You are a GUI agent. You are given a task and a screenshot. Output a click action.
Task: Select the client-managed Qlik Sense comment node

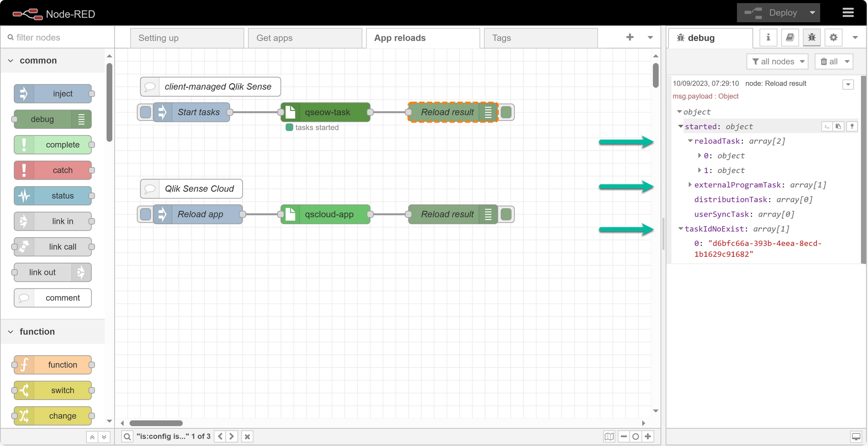coord(210,87)
